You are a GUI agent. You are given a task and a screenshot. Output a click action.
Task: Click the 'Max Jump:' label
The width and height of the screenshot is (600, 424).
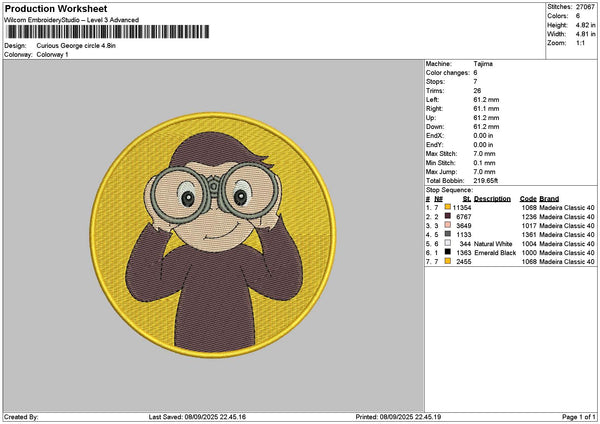pos(441,172)
